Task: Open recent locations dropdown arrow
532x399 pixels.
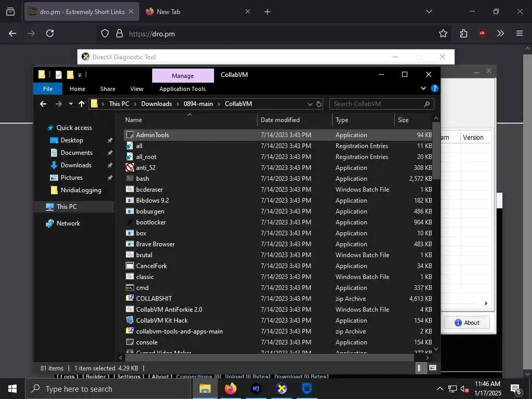Action: (71, 104)
